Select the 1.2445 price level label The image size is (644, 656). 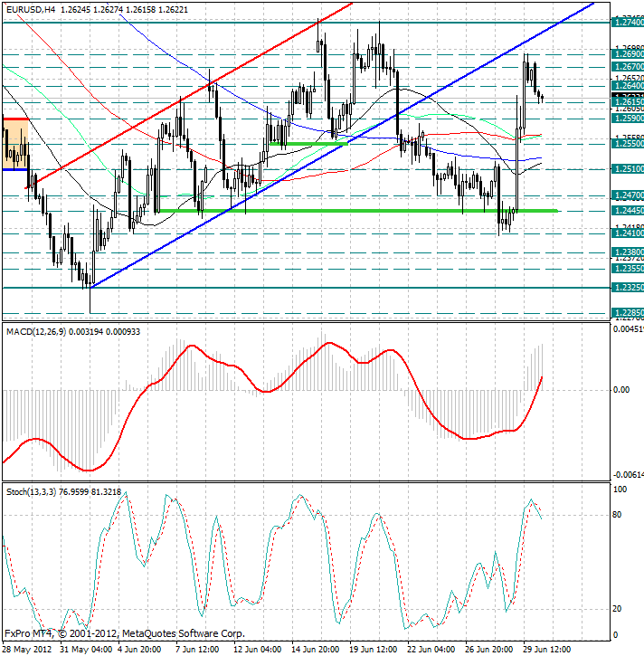coord(627,211)
